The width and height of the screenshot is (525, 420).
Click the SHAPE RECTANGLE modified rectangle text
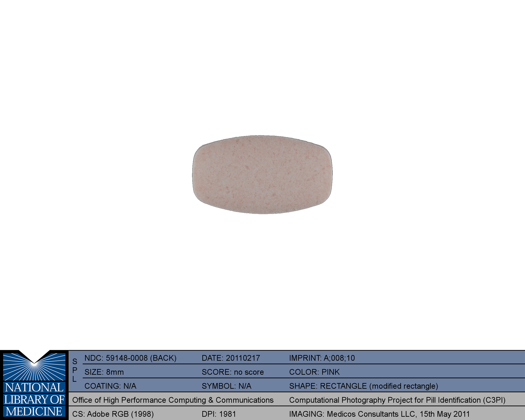pos(363,386)
